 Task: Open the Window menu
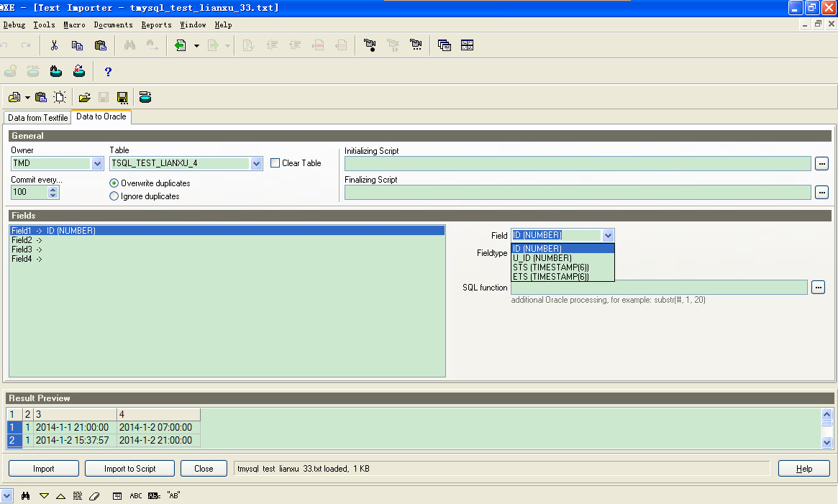[193, 24]
